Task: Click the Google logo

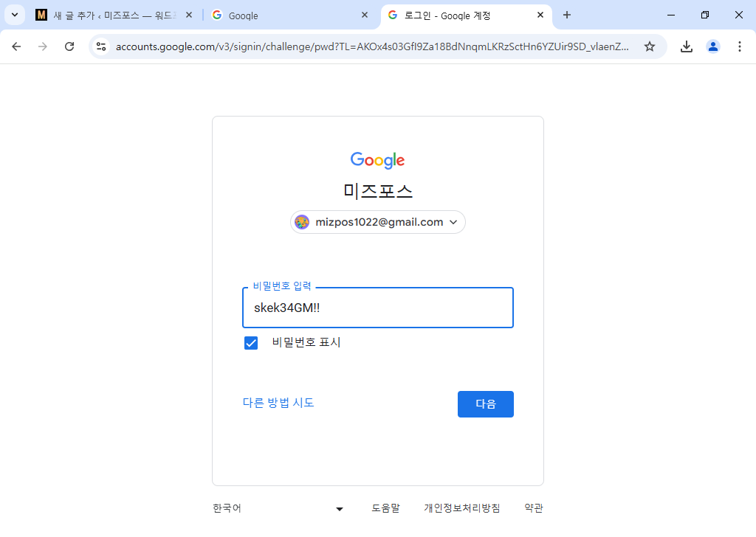Action: pyautogui.click(x=377, y=160)
